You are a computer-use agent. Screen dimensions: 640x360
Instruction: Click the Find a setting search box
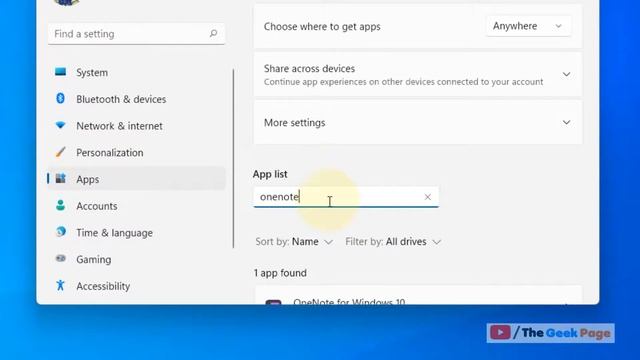[x=136, y=34]
